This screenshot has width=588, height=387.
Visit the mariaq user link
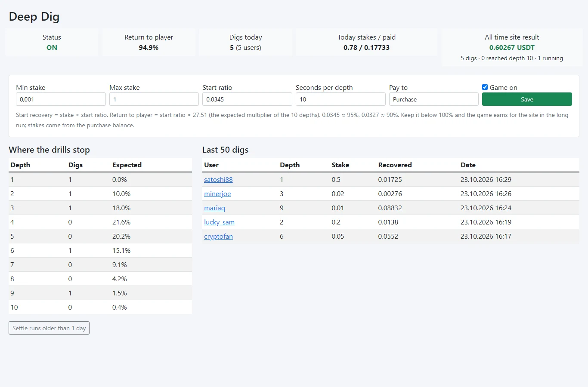(x=214, y=208)
